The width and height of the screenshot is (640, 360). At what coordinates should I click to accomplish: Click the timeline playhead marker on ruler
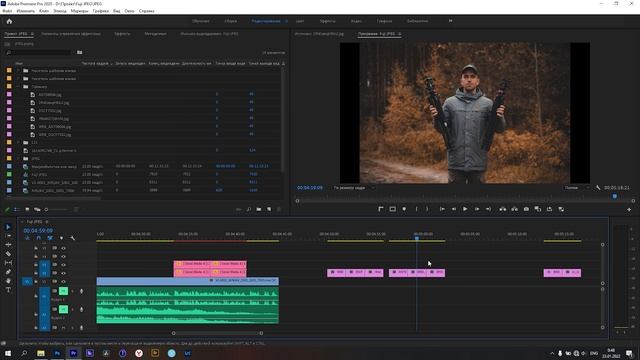coord(417,238)
